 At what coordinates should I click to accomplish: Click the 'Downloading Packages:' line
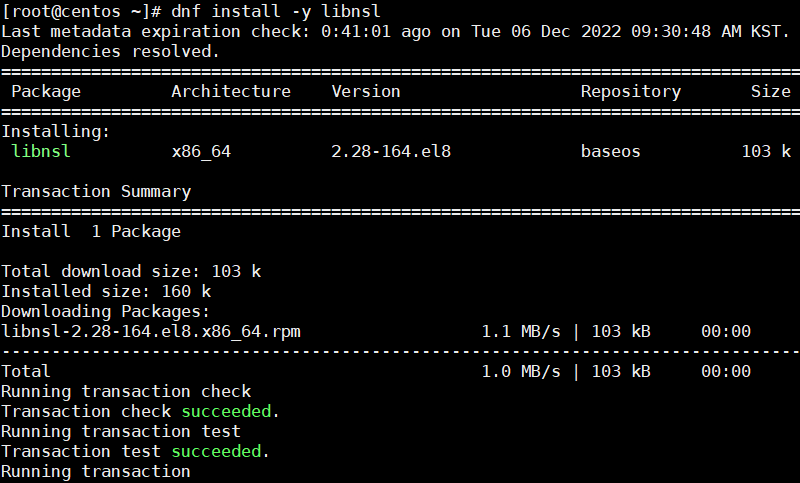point(106,312)
